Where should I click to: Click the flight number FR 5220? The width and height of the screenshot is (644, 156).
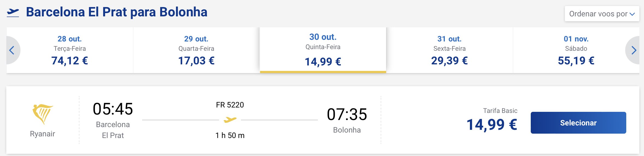pos(230,105)
